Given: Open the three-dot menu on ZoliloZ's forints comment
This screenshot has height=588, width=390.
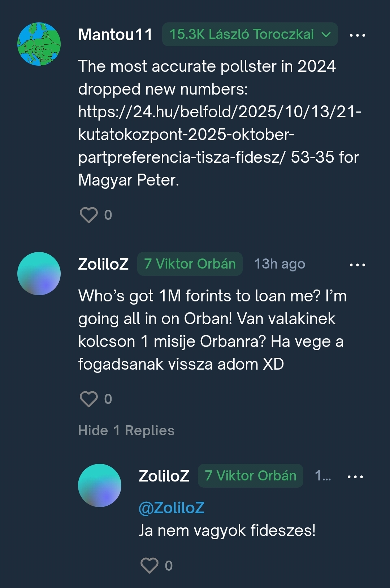Looking at the screenshot, I should click(x=357, y=265).
